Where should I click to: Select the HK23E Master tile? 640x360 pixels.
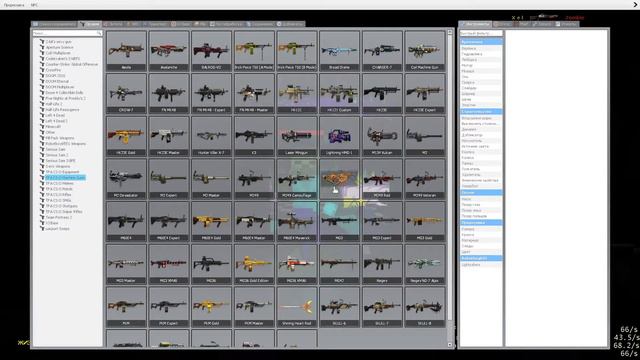169,136
